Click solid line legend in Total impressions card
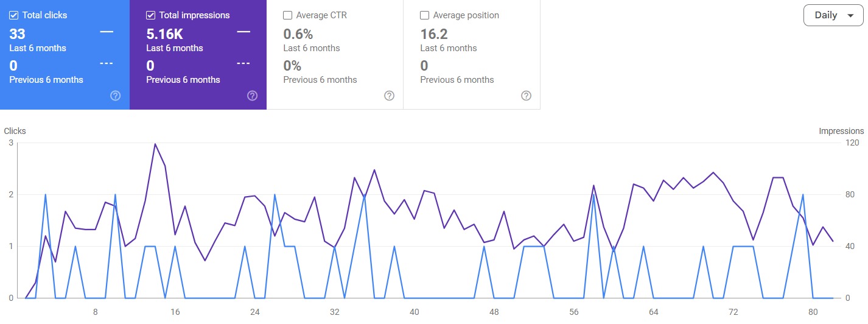868x324 pixels. click(x=243, y=32)
